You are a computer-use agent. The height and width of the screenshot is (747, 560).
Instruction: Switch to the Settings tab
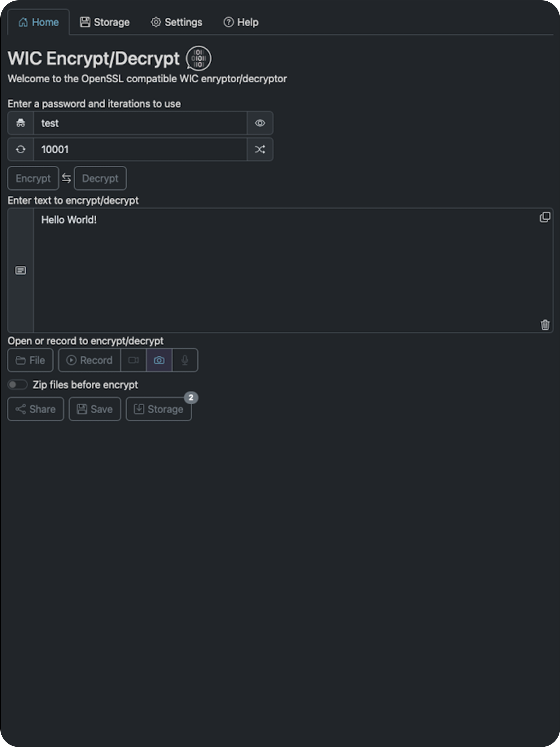point(177,22)
